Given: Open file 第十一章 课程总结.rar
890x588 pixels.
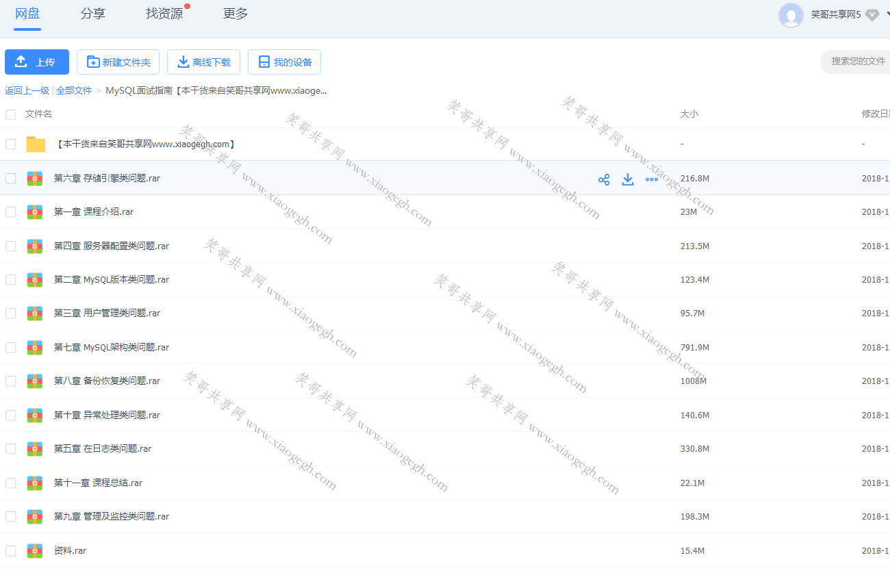Looking at the screenshot, I should pos(98,483).
